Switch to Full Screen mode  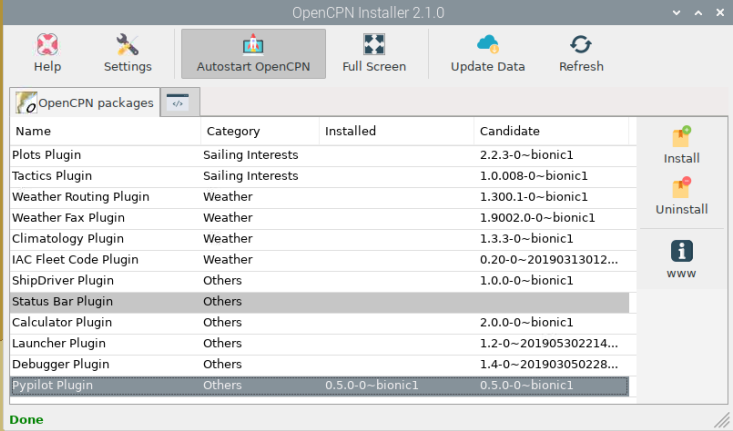[374, 53]
